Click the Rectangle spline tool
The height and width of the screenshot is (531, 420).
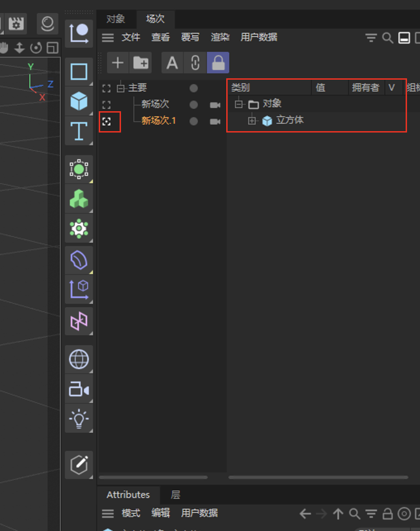coord(79,72)
